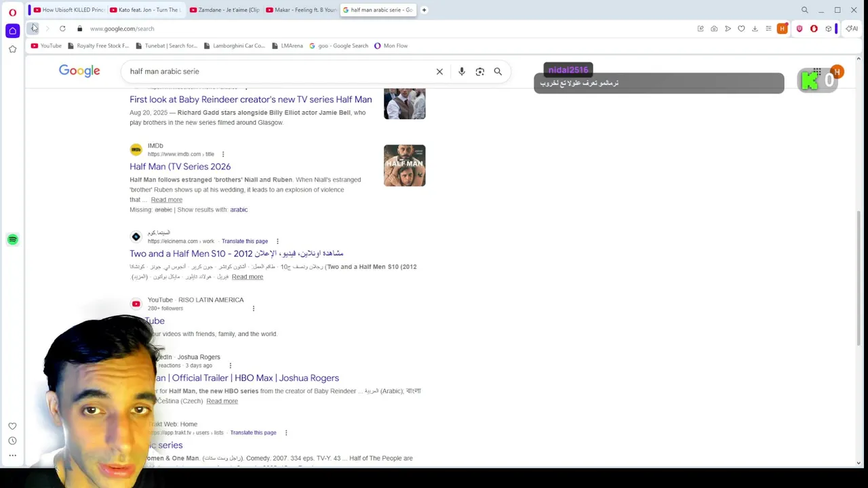868x488 pixels.
Task: Open history clock icon in sidebar
Action: click(x=12, y=441)
